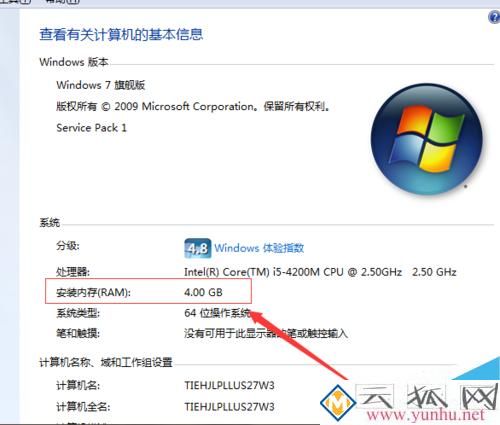Click the 查看有关计算机的基本信息 heading
This screenshot has height=425, width=500.
(121, 34)
